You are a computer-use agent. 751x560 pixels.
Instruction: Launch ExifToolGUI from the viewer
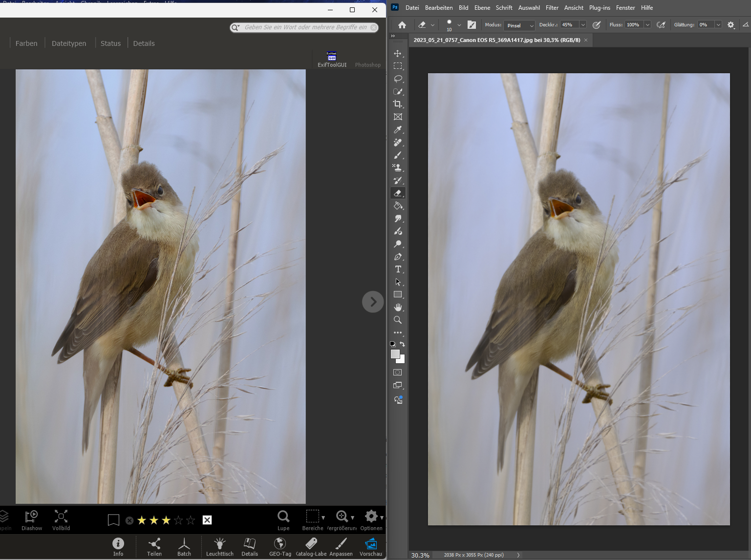click(332, 59)
